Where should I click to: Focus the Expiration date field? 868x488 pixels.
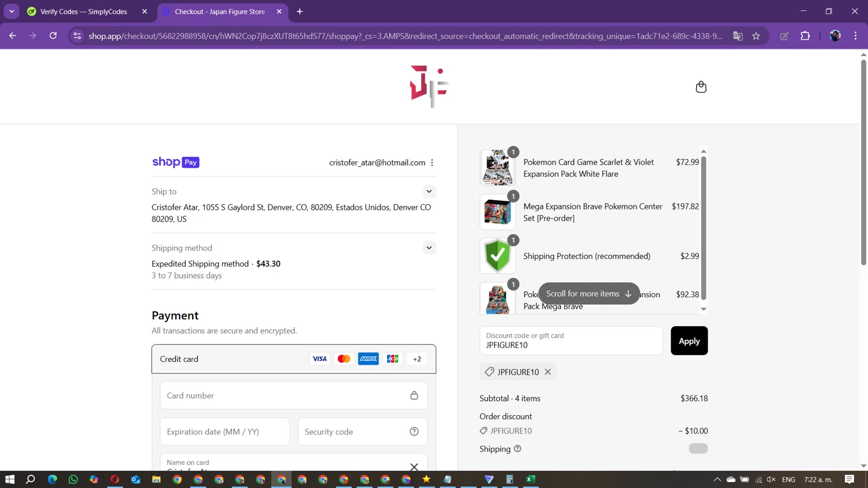[x=225, y=431]
